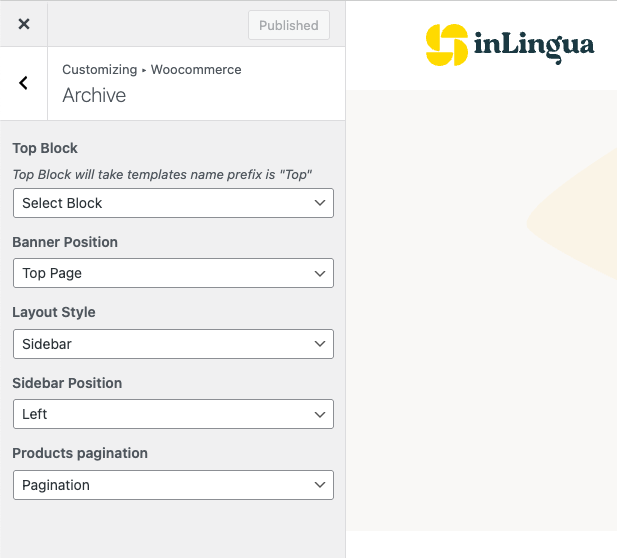Click the chevron on the Top Page dropdown
Screen dimensions: 617x558
click(x=320, y=273)
